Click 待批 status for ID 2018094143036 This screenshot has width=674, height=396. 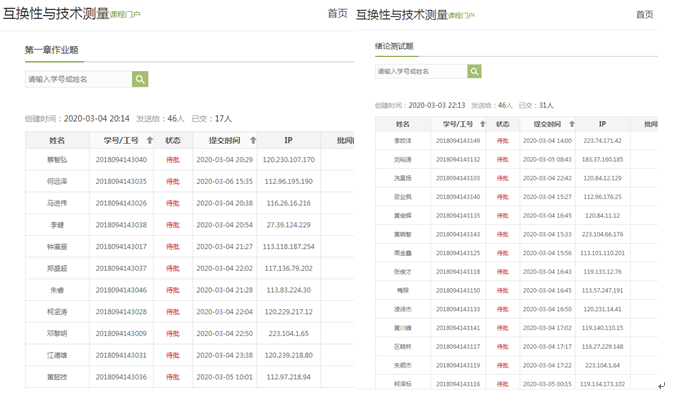[x=173, y=377]
